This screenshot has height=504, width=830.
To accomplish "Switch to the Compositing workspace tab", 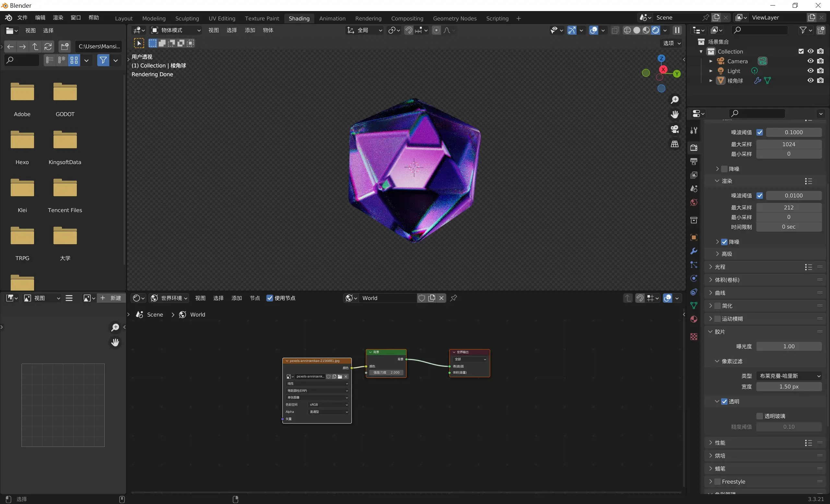I will (407, 18).
